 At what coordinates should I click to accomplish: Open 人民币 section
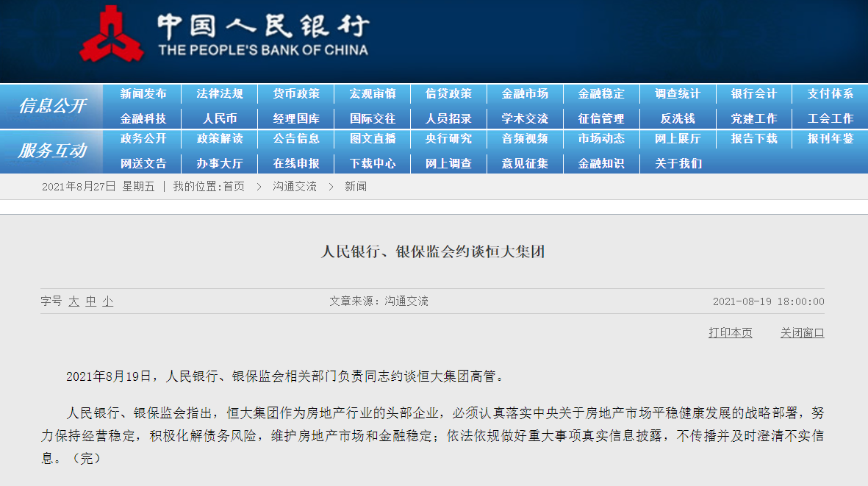[220, 118]
